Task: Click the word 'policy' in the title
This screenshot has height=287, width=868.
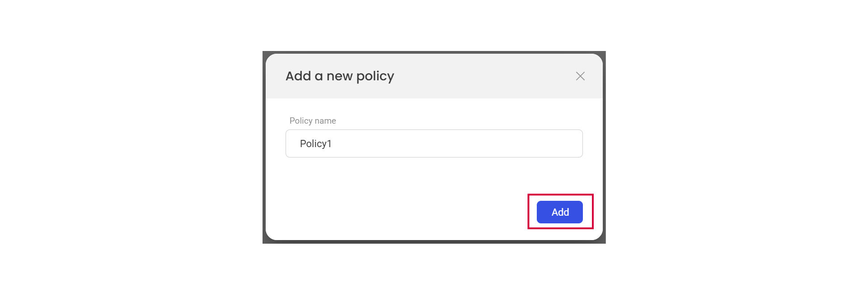Action: [375, 76]
